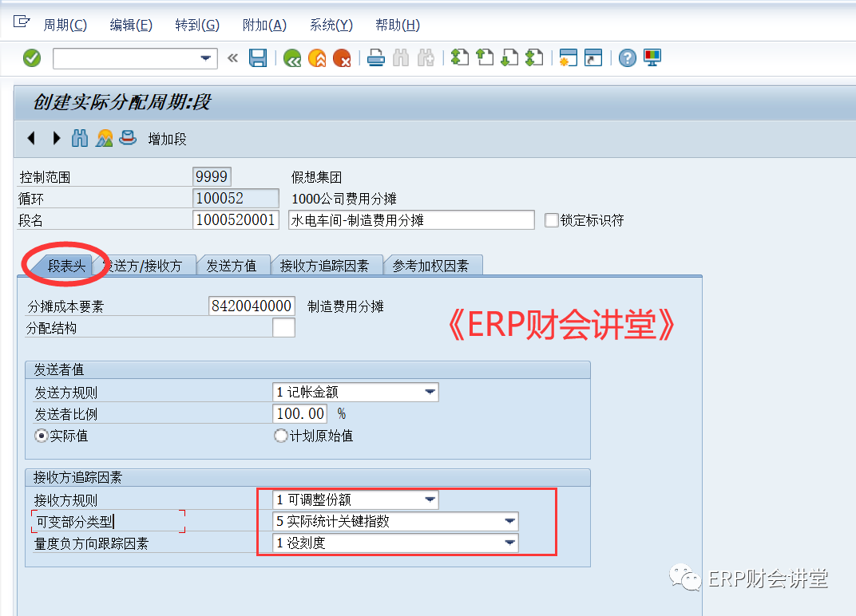Switch to the 参考加权因素 tab
The height and width of the screenshot is (616, 856).
[430, 266]
